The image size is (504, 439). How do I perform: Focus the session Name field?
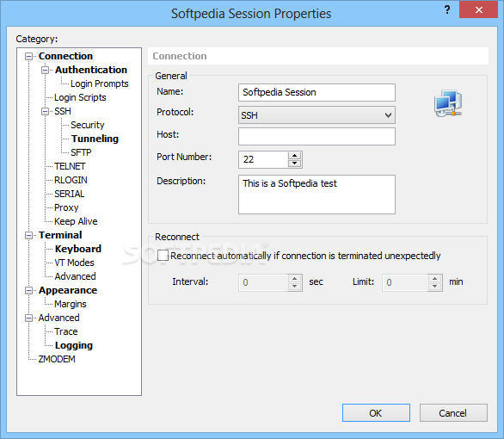[x=317, y=93]
